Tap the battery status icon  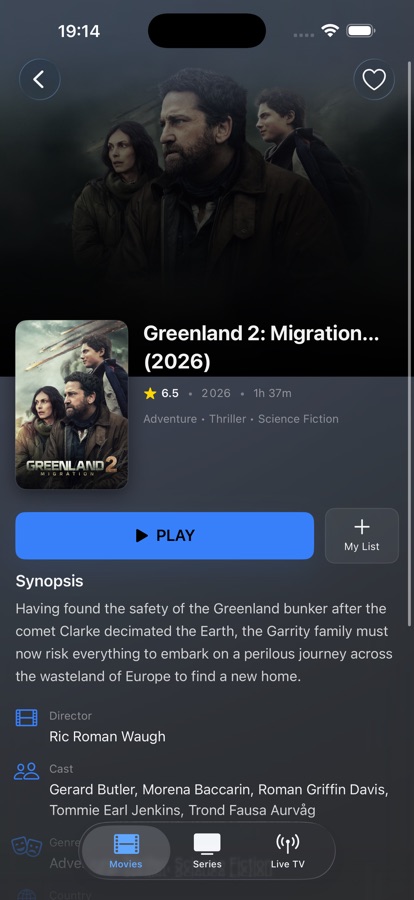[361, 30]
